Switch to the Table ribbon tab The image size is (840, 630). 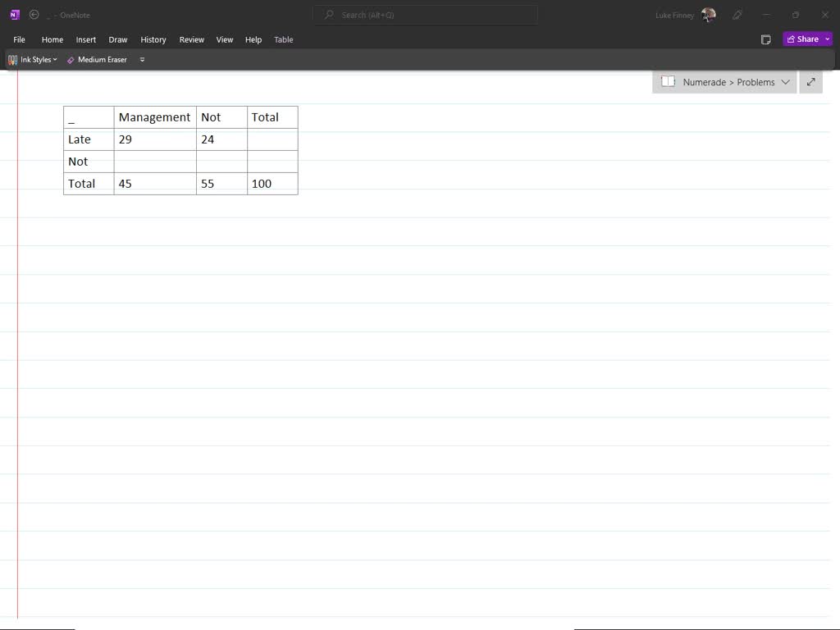(283, 39)
